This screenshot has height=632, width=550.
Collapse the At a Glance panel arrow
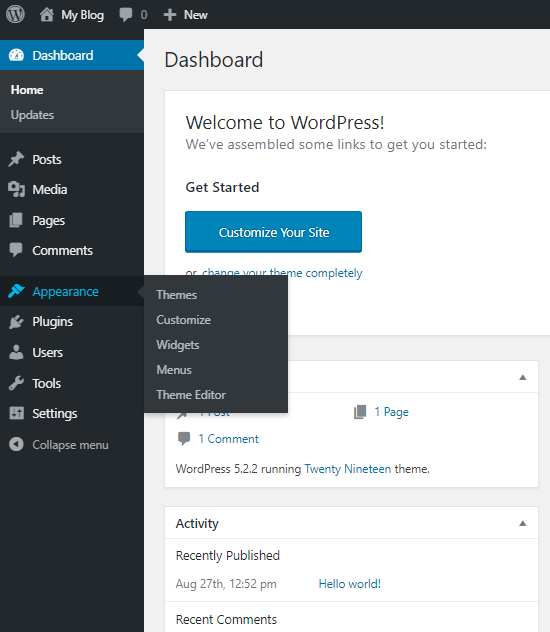[x=523, y=377]
